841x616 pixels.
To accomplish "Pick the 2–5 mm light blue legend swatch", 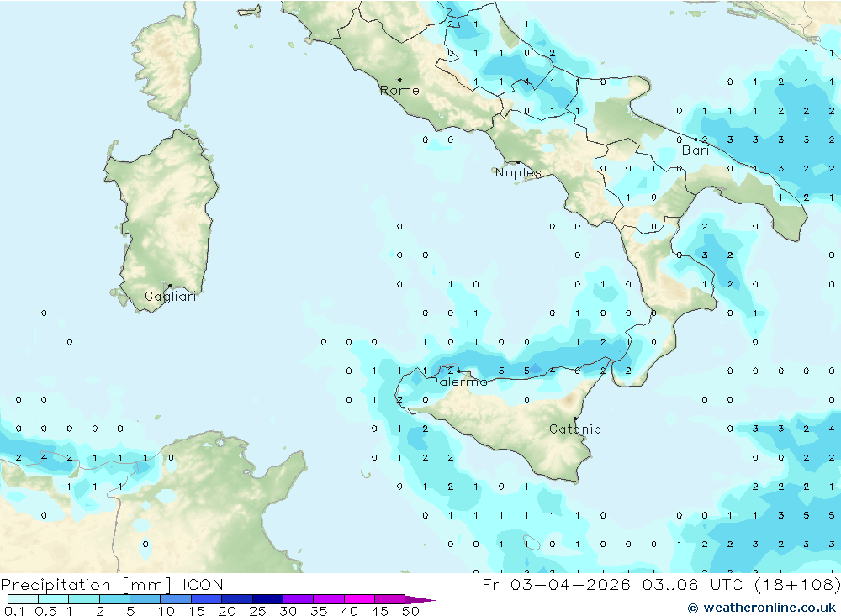I will click(114, 599).
